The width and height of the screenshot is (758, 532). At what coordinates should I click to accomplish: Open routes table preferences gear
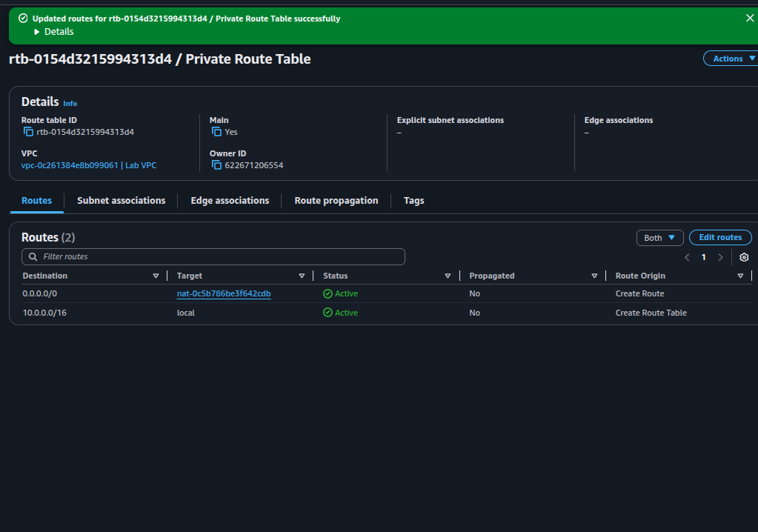tap(744, 257)
